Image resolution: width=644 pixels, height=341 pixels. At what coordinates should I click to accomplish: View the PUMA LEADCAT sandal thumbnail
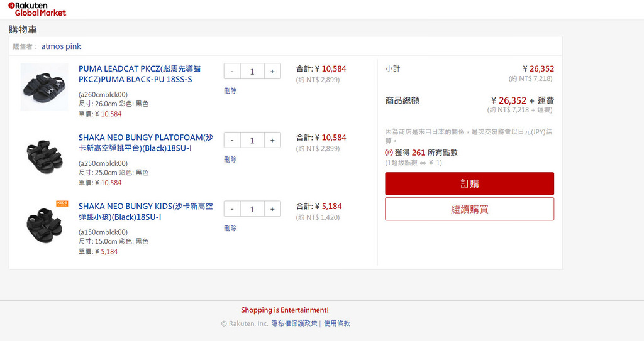(44, 87)
